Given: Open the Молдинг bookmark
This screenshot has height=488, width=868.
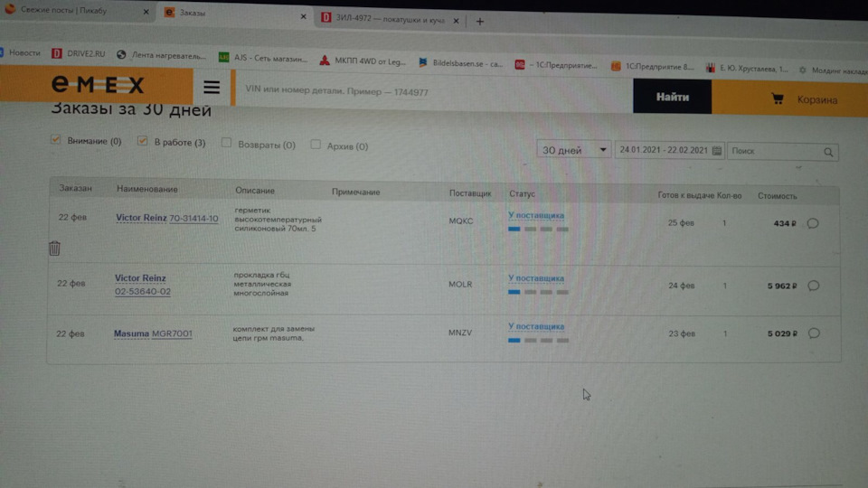Looking at the screenshot, I should tap(833, 70).
